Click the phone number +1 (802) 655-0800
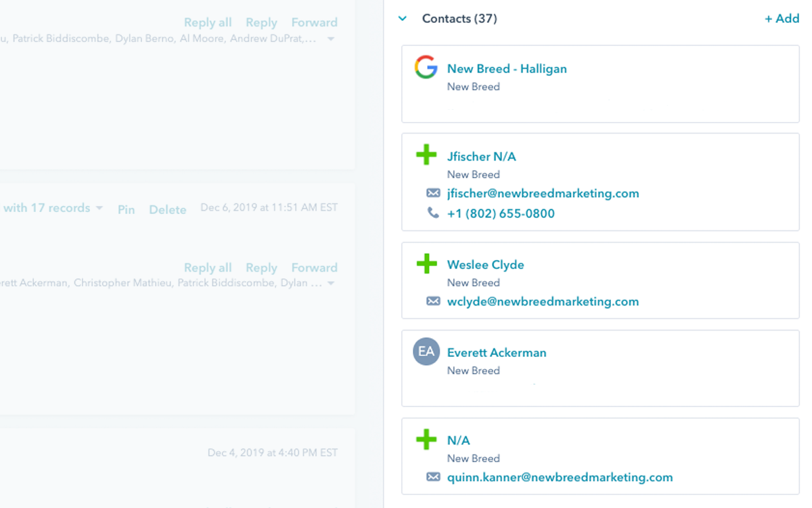Screen dimensions: 812x508 501,213
